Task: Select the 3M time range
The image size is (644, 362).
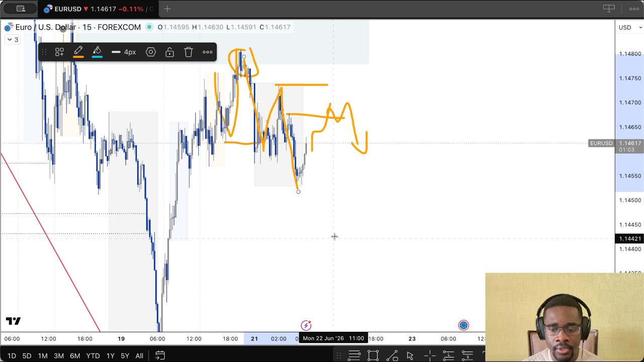Action: 59,356
